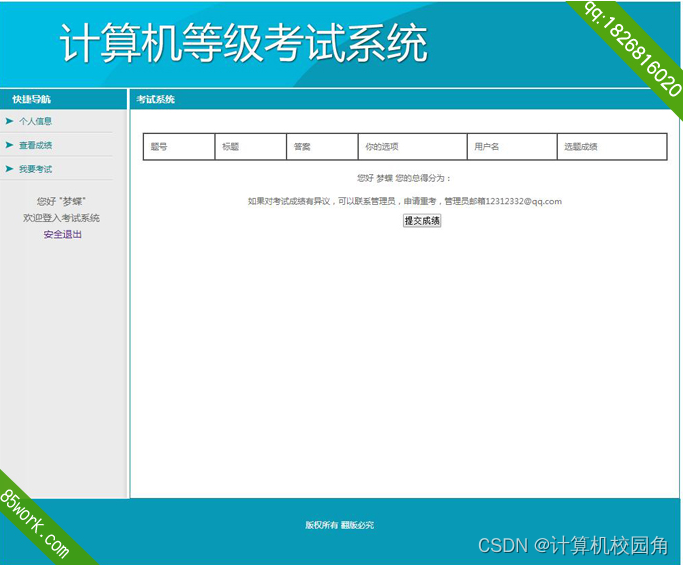Screen dimensions: 683x565
Task: Click the arrow icon beside 个人信息
Action: (9, 121)
